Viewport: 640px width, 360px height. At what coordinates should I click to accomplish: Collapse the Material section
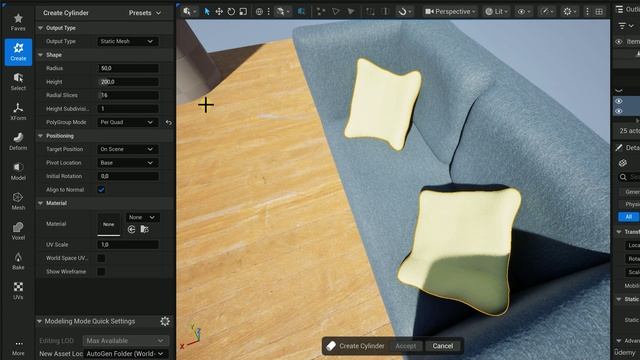[x=40, y=203]
